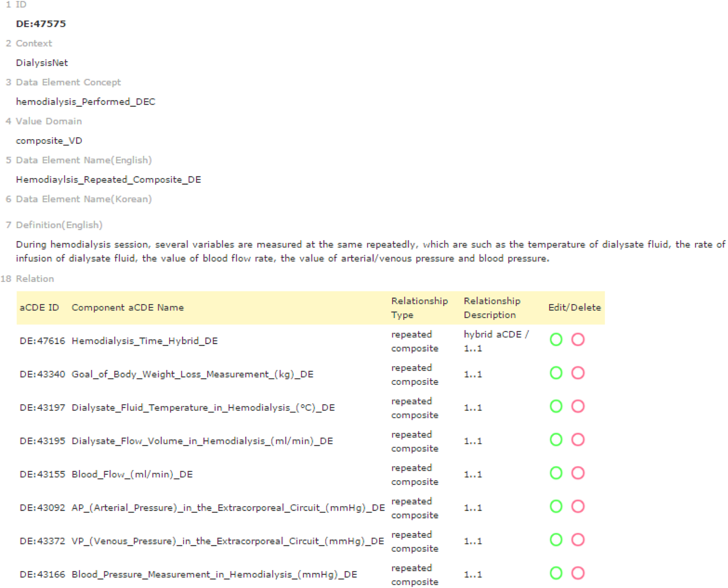Click hemodialysis_Performed_DEC concept value
The image size is (728, 588).
[x=85, y=102]
